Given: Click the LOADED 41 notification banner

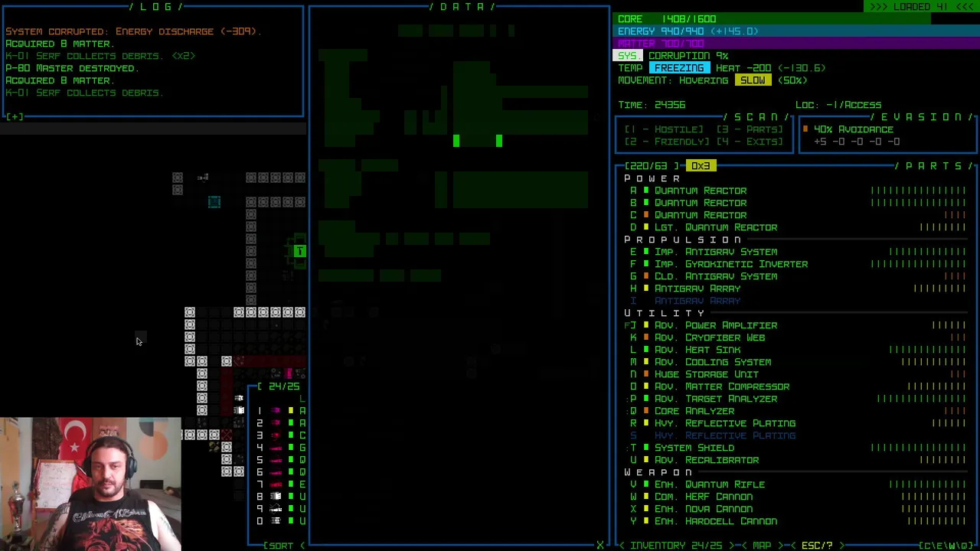Looking at the screenshot, I should coord(922,7).
